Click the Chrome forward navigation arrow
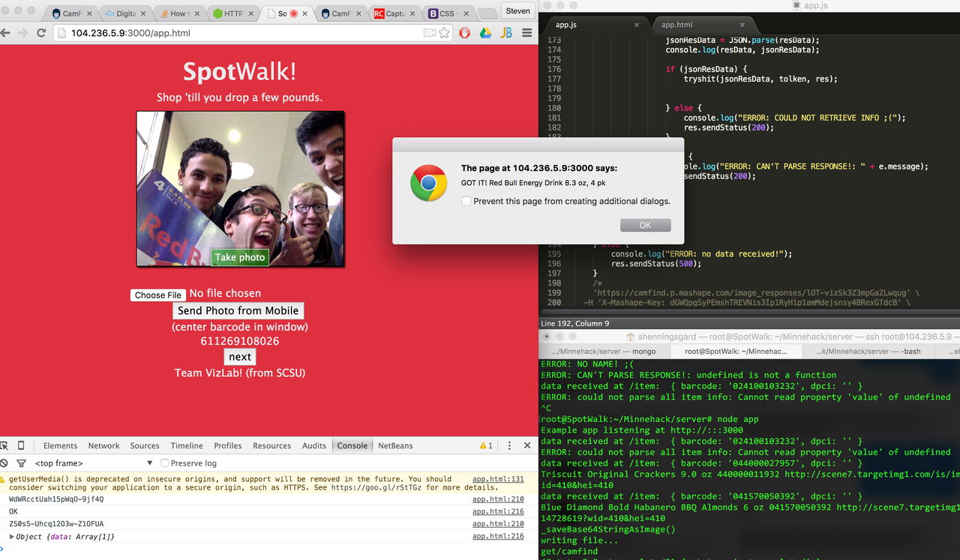 pyautogui.click(x=23, y=33)
